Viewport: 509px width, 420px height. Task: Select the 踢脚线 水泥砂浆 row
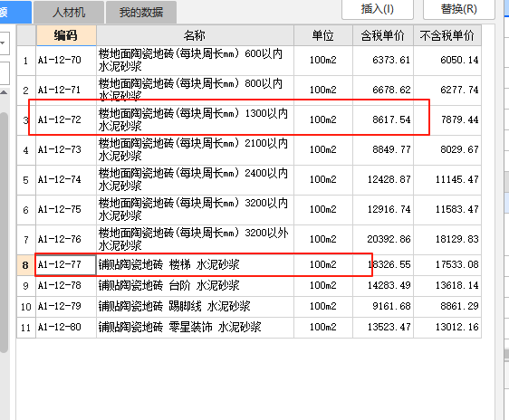(x=249, y=307)
